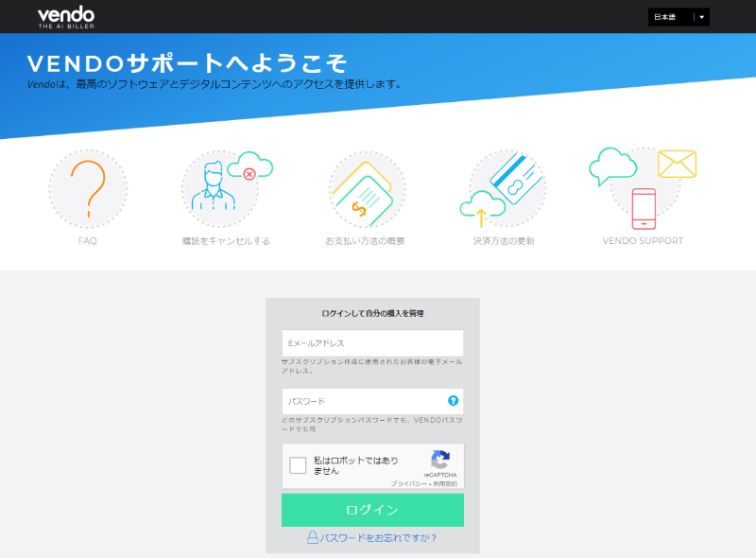Open the 決済方法の更新 link
Viewport: 756px width, 558px height.
pyautogui.click(x=504, y=241)
